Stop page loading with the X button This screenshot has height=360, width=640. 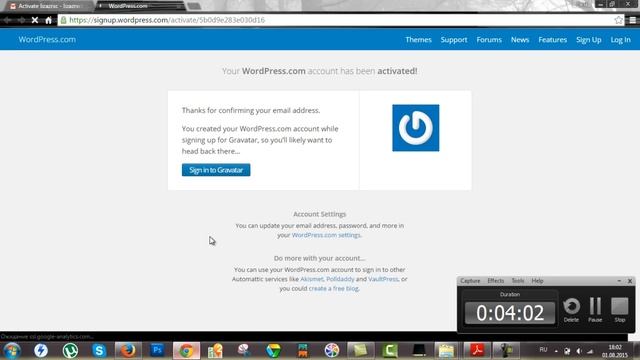(35, 20)
